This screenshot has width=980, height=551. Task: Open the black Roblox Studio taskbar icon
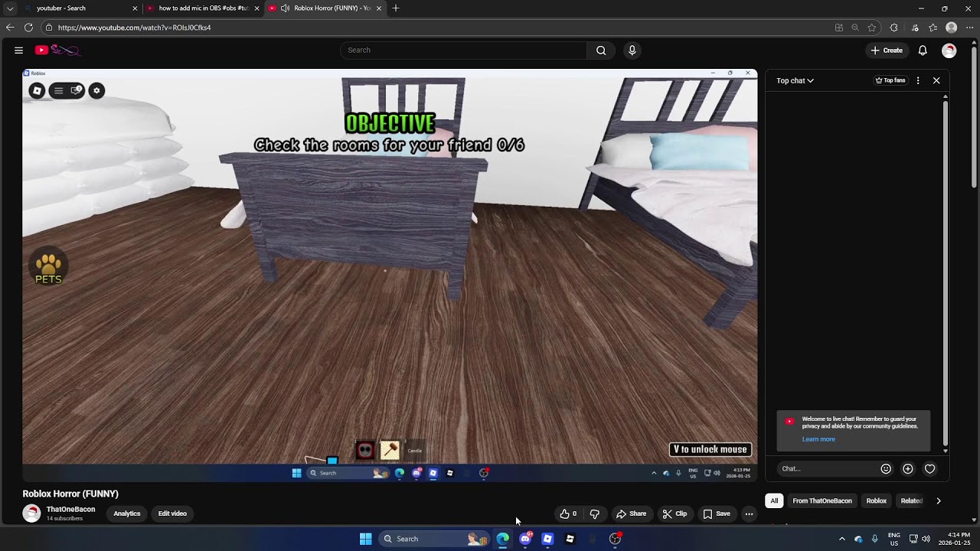click(570, 539)
